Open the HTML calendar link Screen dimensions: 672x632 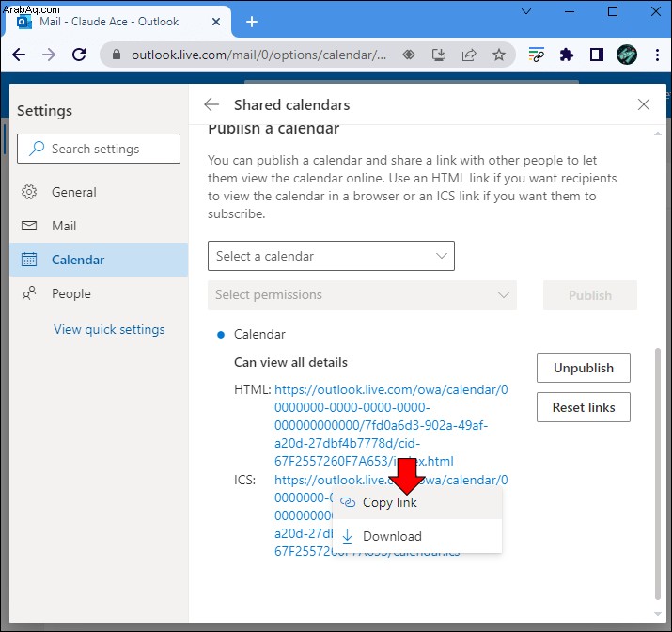[x=391, y=425]
